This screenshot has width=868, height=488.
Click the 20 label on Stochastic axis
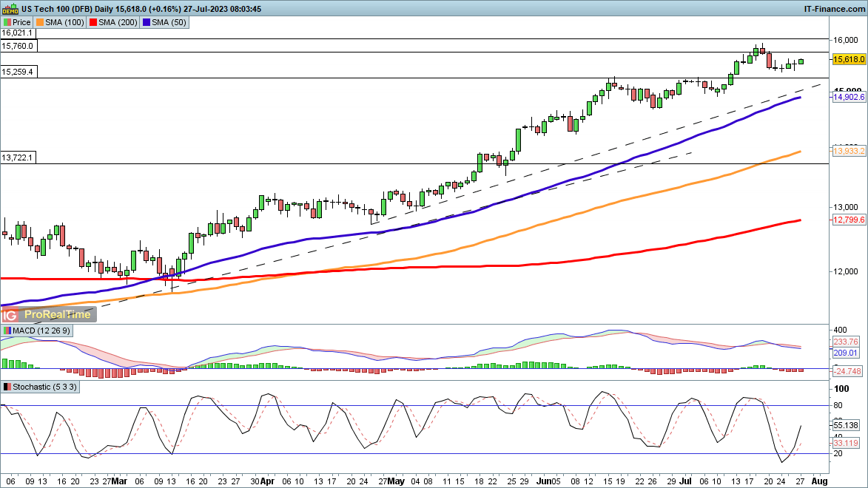[838, 453]
